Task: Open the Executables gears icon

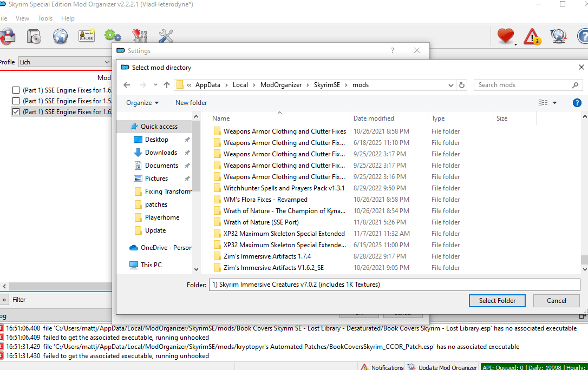Action: coord(113,36)
